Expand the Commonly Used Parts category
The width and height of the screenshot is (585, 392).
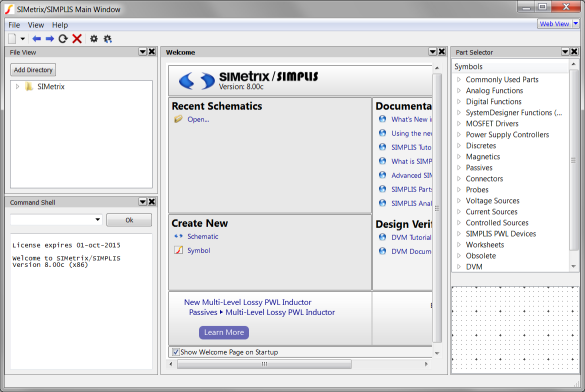pos(459,79)
